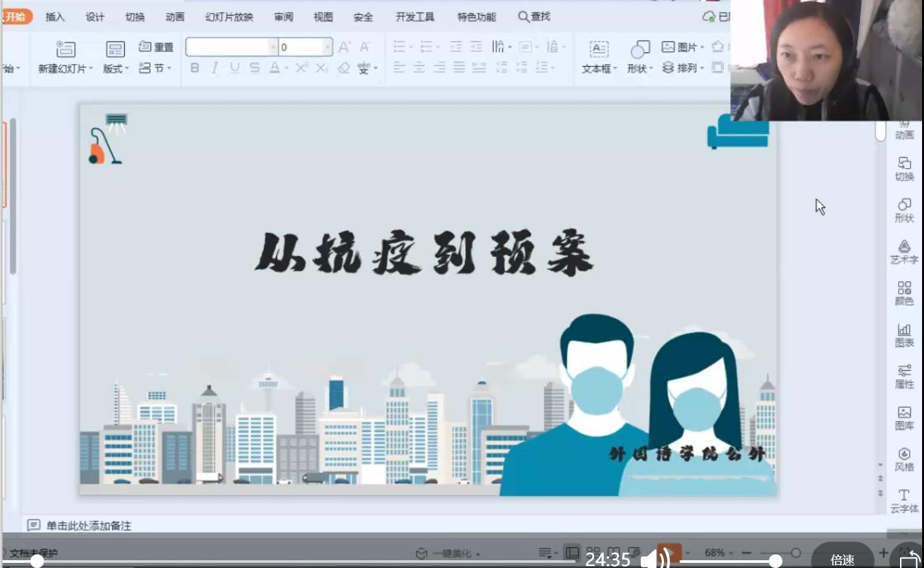Toggle underline formatting
Viewport: 924px width, 568px height.
click(x=235, y=68)
